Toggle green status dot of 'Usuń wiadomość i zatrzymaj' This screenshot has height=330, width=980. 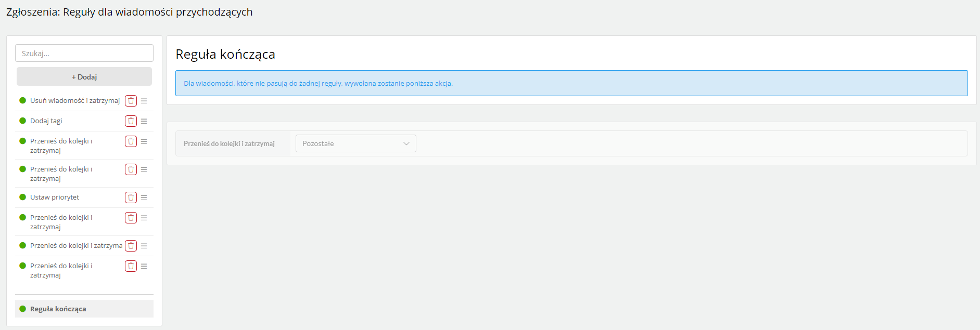[22, 100]
